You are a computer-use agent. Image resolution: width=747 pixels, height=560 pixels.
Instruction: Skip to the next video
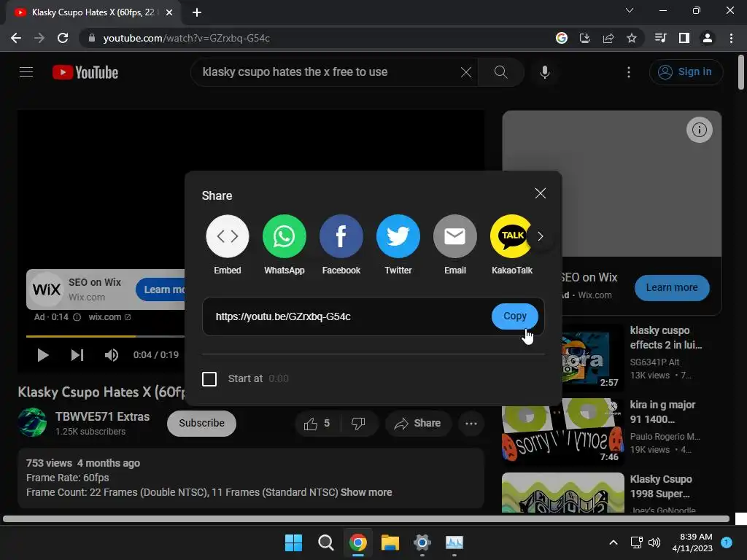pos(77,355)
